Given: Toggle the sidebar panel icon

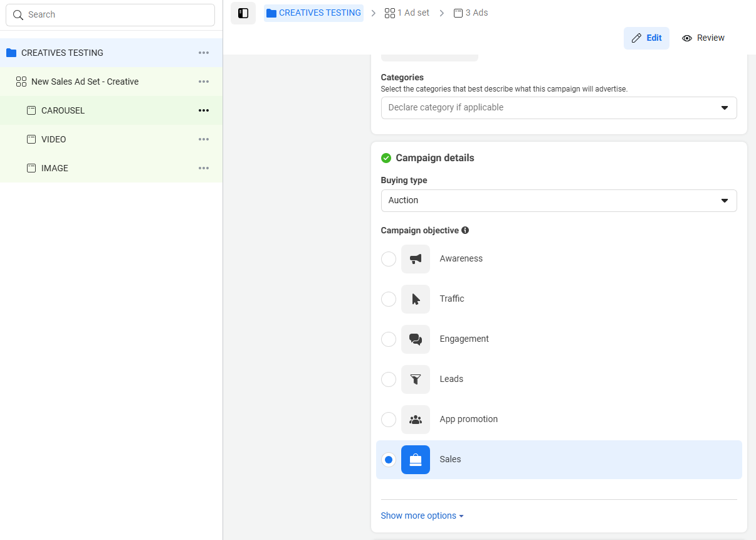Looking at the screenshot, I should [x=243, y=13].
